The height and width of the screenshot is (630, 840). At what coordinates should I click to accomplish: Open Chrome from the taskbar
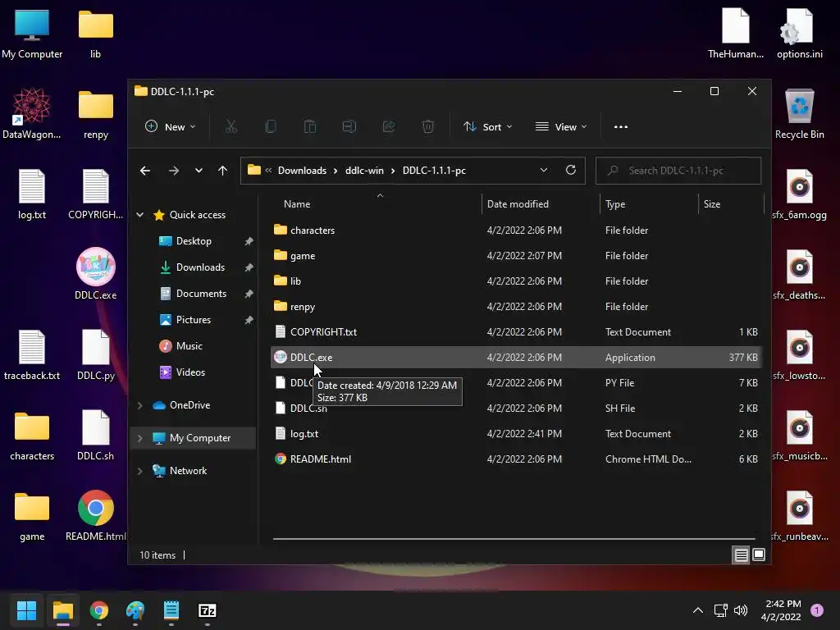click(99, 610)
